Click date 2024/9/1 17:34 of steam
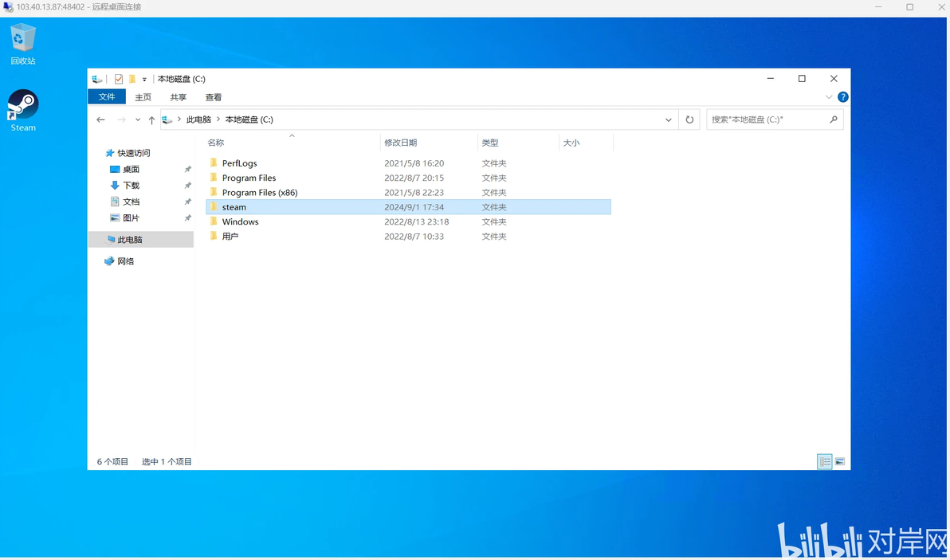This screenshot has width=950, height=560. (x=414, y=207)
